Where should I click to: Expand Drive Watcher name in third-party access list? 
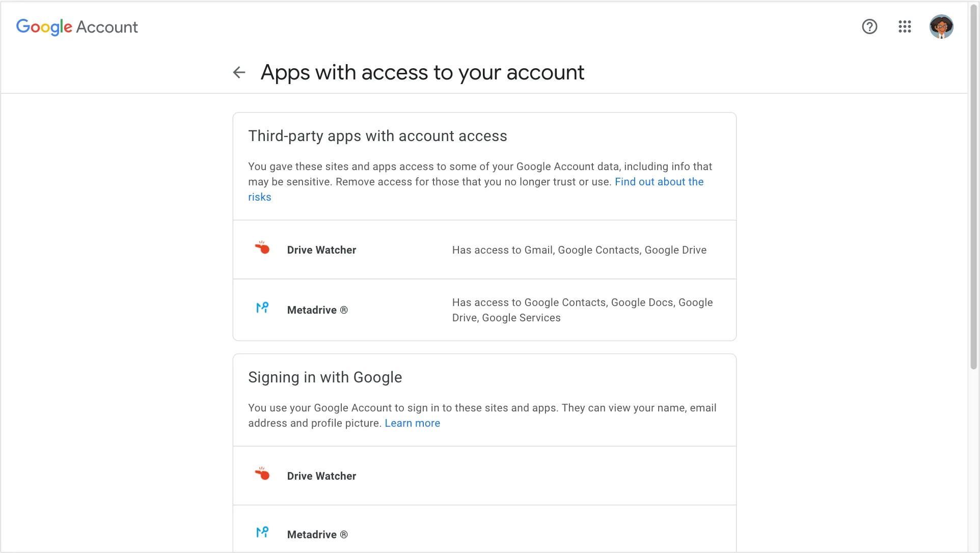tap(321, 250)
